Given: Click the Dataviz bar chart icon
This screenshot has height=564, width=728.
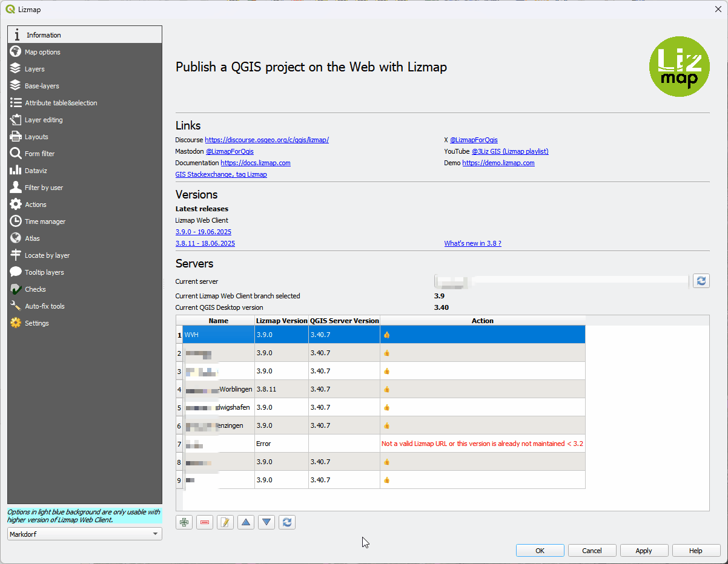Looking at the screenshot, I should tap(16, 171).
